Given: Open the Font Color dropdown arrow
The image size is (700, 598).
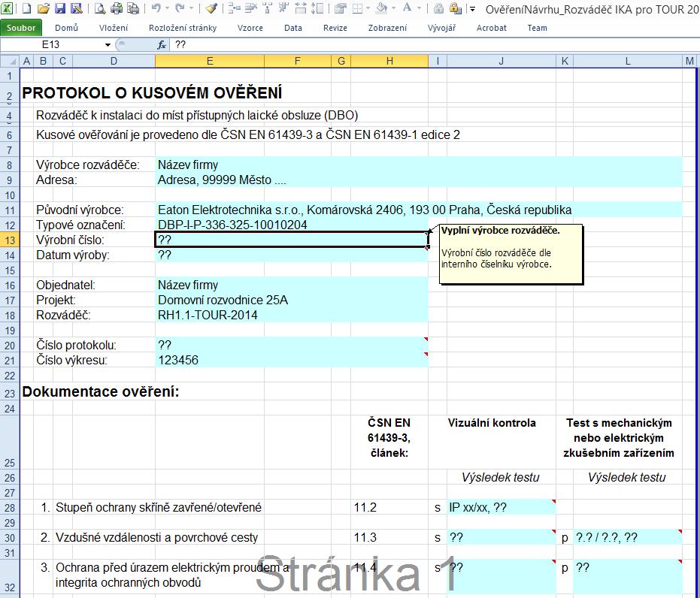Looking at the screenshot, I should pyautogui.click(x=419, y=8).
